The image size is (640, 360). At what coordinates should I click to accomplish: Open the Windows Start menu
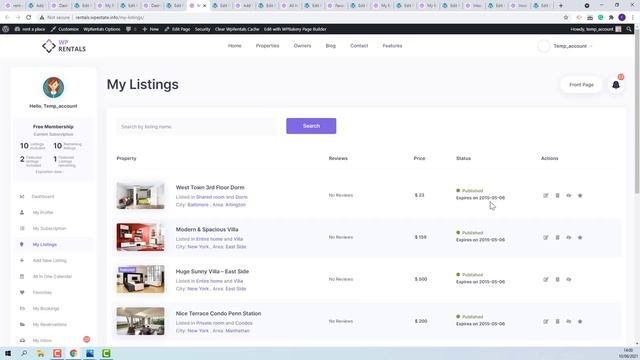[8, 353]
